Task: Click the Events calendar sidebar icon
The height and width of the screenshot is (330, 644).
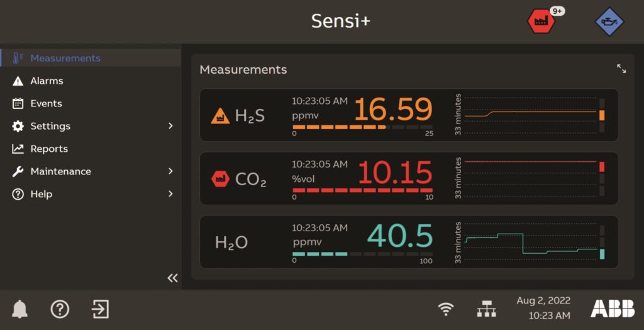Action: point(18,103)
